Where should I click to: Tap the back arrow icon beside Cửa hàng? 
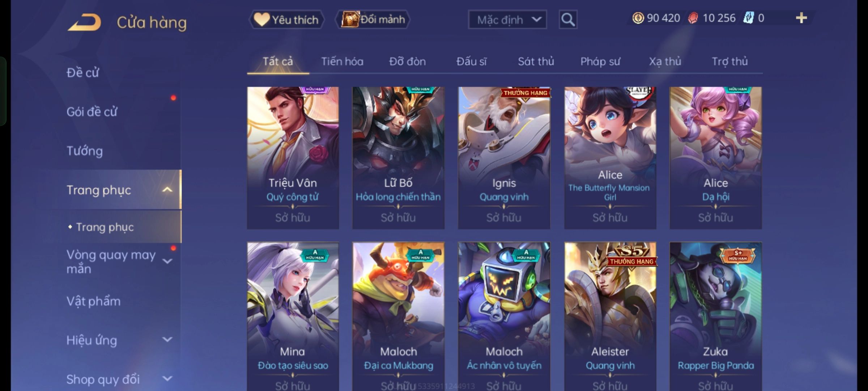click(x=84, y=22)
